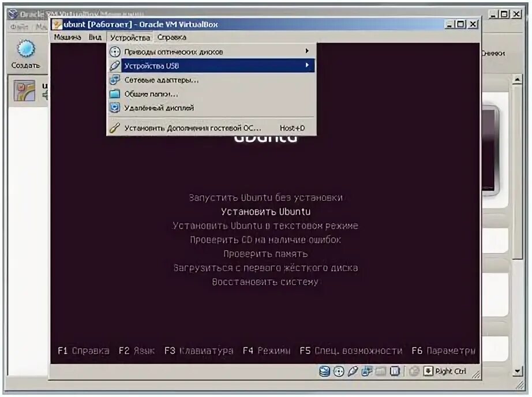This screenshot has height=397, width=532.
Task: Select Восстановить систему boot option
Action: click(265, 282)
